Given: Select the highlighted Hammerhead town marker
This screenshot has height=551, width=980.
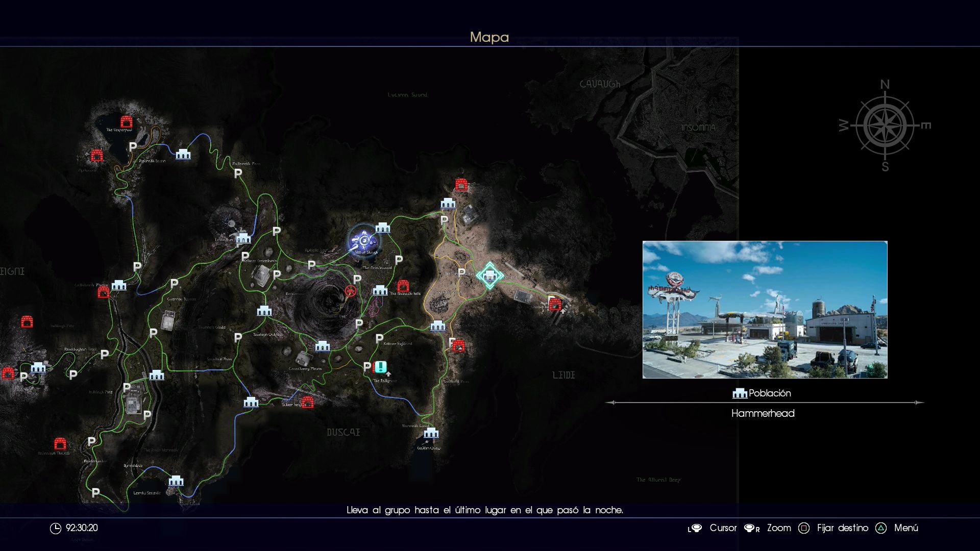Looking at the screenshot, I should 489,276.
